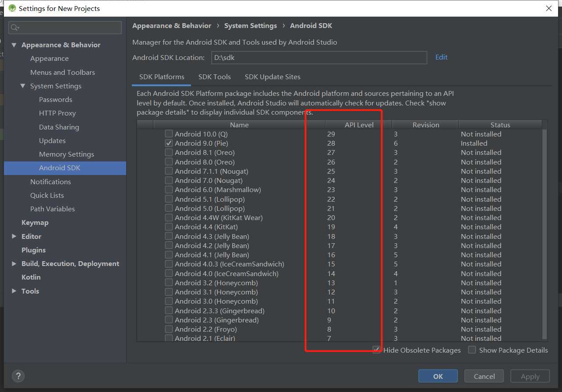Screen dimensions: 562x392
Task: Select the Android 4.0.3 (IceCreamSandwich) row text
Action: pyautogui.click(x=230, y=264)
